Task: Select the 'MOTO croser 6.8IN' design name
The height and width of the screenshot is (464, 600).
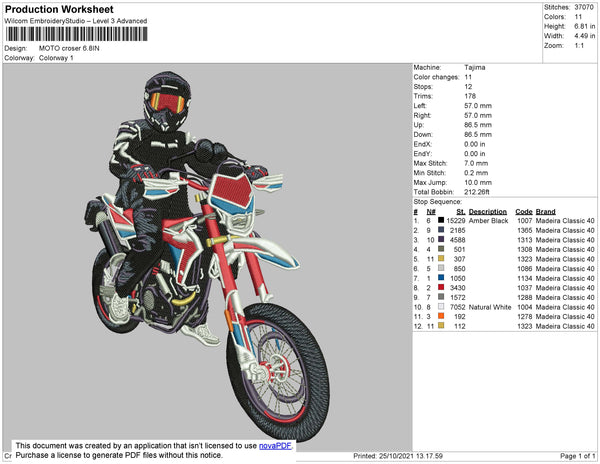Action: (x=69, y=49)
